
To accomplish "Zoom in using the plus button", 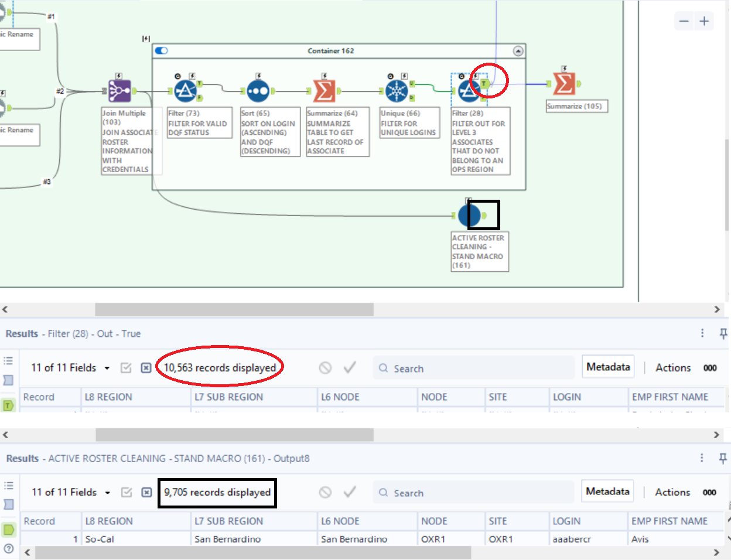I will [703, 21].
